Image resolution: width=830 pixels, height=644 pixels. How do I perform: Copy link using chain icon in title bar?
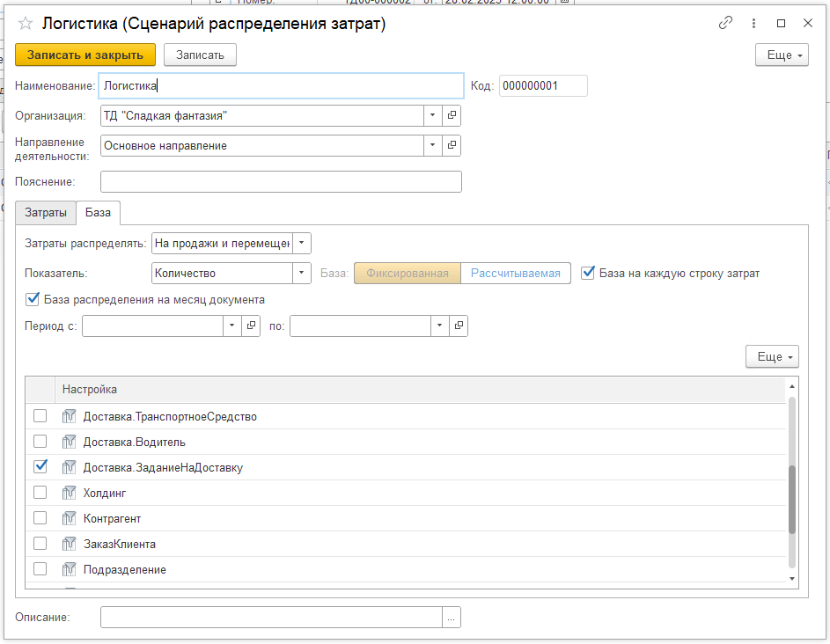pos(726,24)
